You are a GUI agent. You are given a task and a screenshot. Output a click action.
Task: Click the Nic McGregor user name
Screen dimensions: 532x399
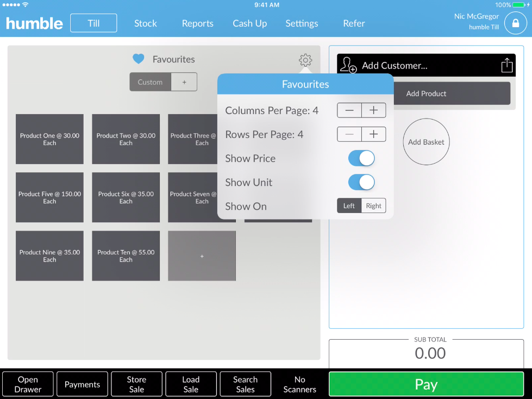click(x=477, y=16)
